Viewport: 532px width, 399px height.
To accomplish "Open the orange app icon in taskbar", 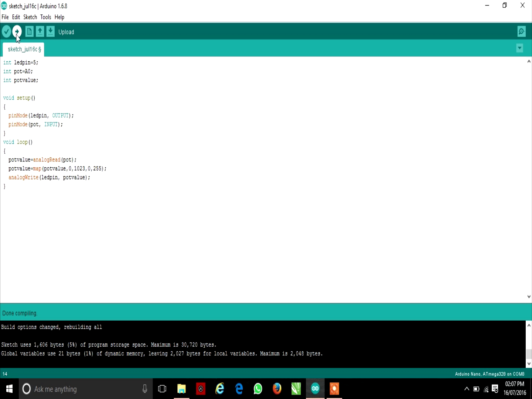I will coord(334,389).
